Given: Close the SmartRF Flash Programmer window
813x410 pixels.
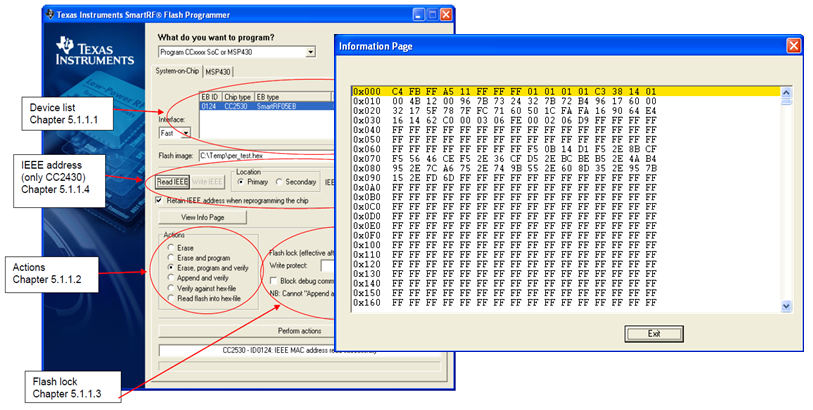Looking at the screenshot, I should click(x=446, y=15).
